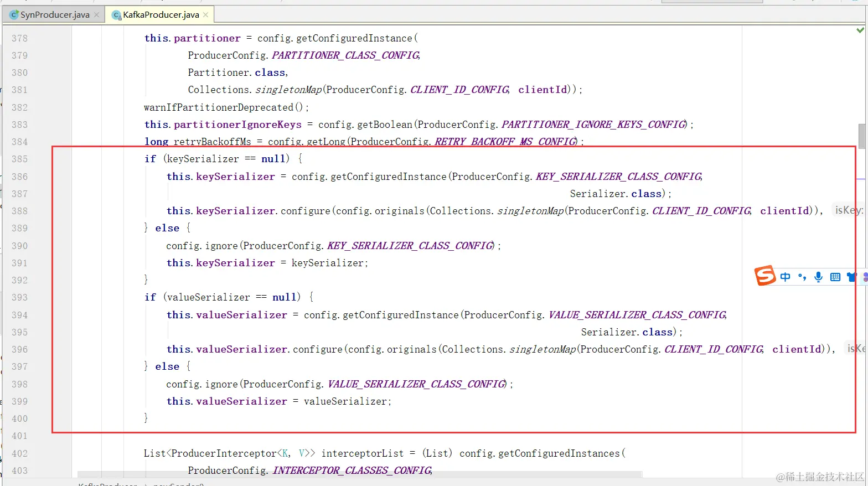Toggle Chinese punctuation mode in Sogou bar
The image size is (868, 486).
pyautogui.click(x=802, y=277)
